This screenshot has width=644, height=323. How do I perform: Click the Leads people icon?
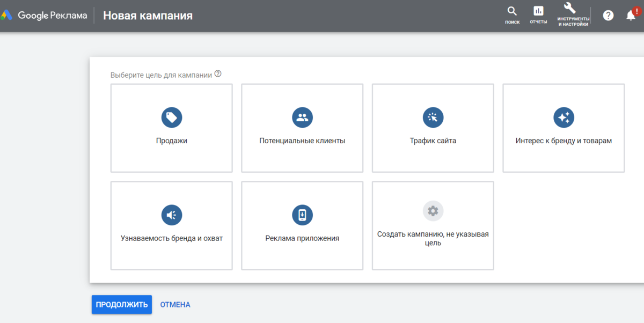tap(302, 118)
